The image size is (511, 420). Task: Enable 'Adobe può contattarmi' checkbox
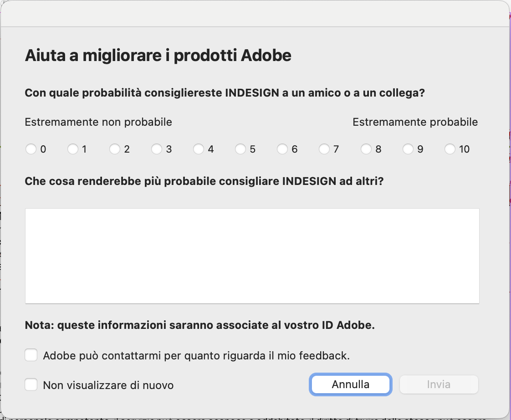31,355
